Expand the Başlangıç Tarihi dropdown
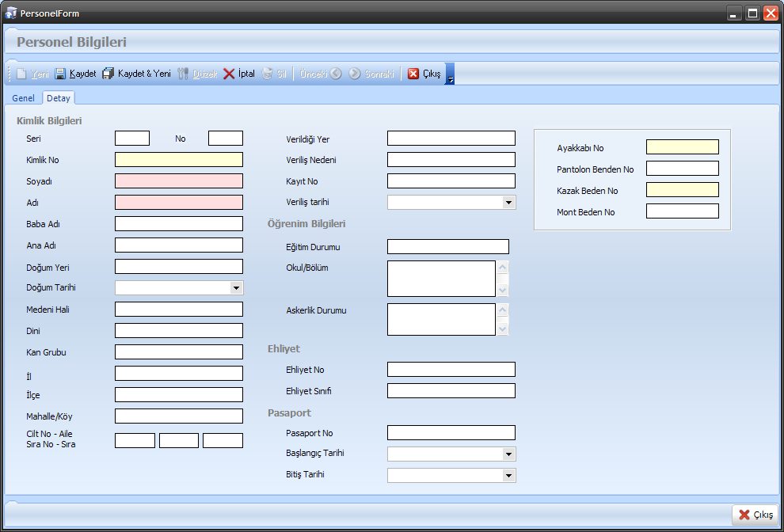 pos(508,454)
